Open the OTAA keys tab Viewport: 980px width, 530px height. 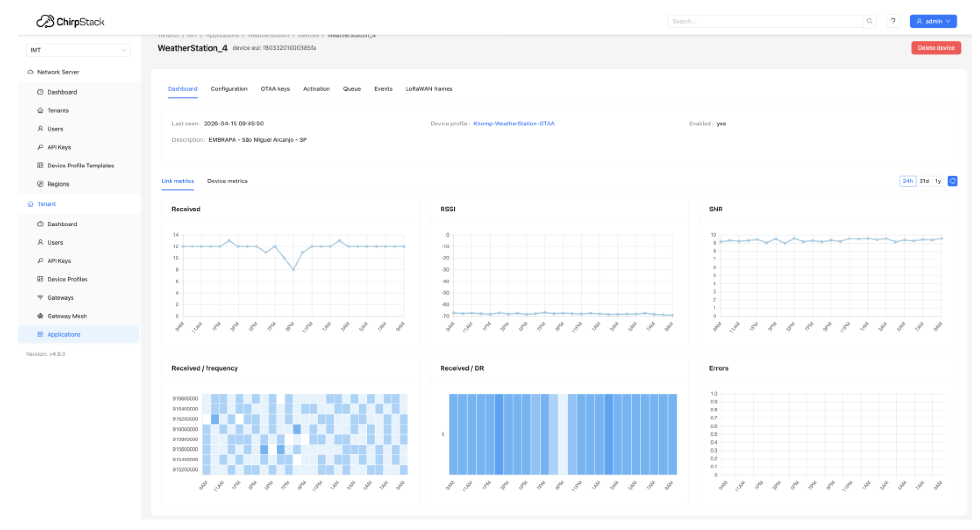pyautogui.click(x=275, y=89)
